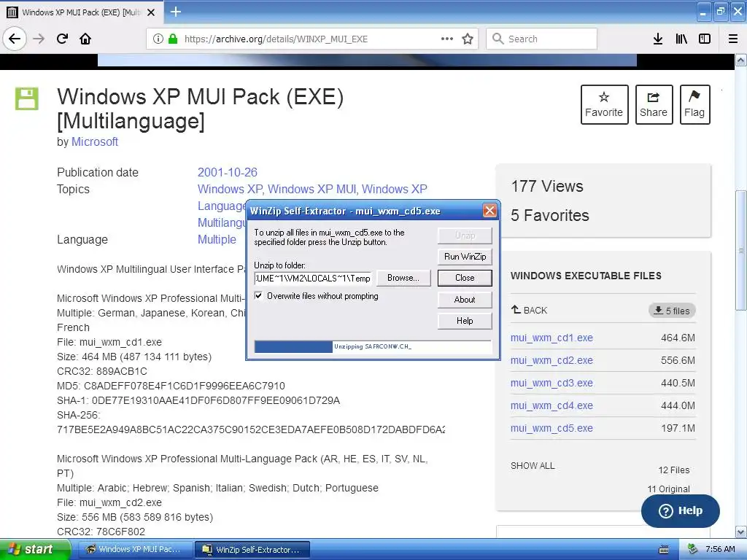Viewport: 747px width, 560px height.
Task: Click the 5 files download badge
Action: 672,311
